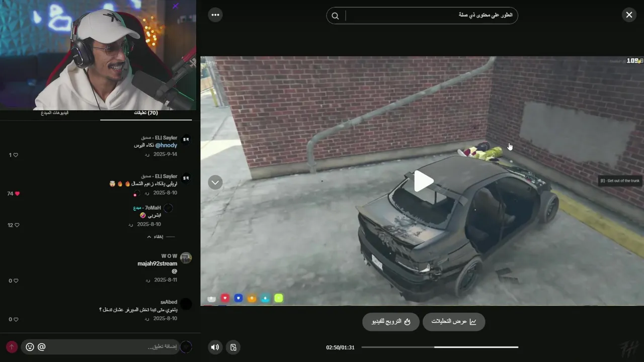Play the paused video
Screen dimensions: 644x362
tap(424, 181)
